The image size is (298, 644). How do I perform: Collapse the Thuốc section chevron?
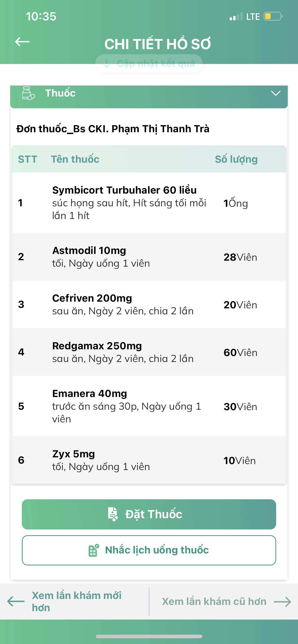coord(275,93)
